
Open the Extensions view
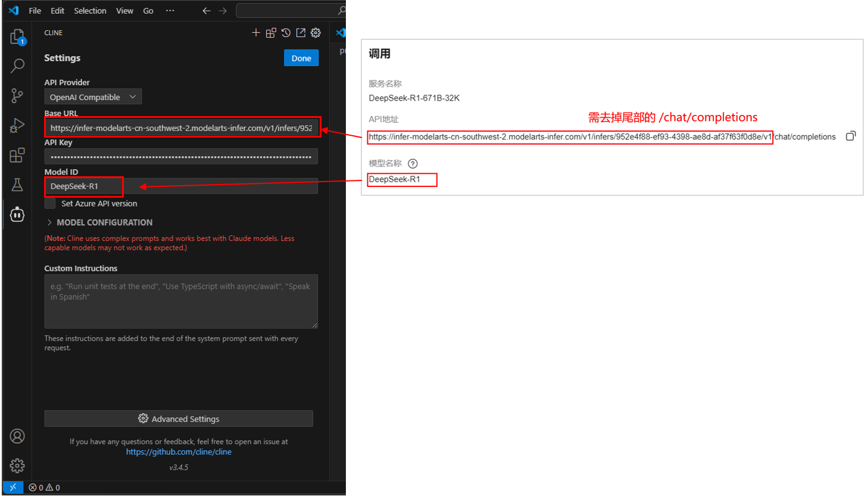[17, 155]
